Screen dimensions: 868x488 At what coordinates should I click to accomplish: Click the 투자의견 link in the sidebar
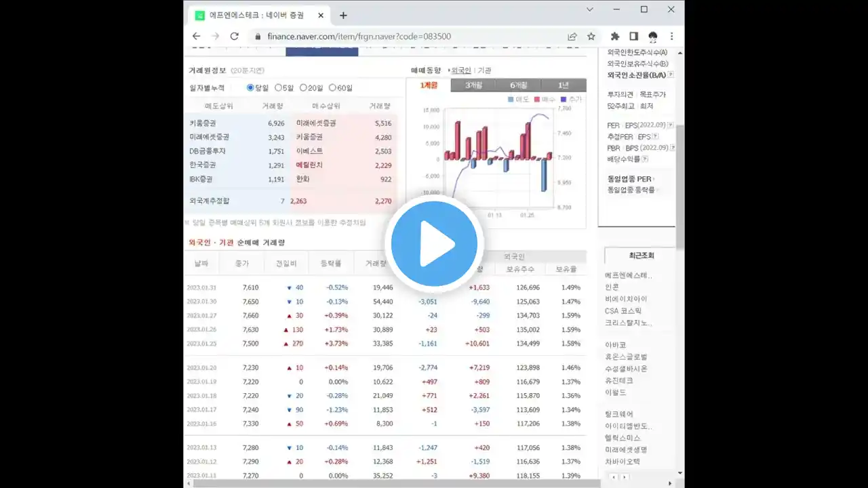coord(620,95)
